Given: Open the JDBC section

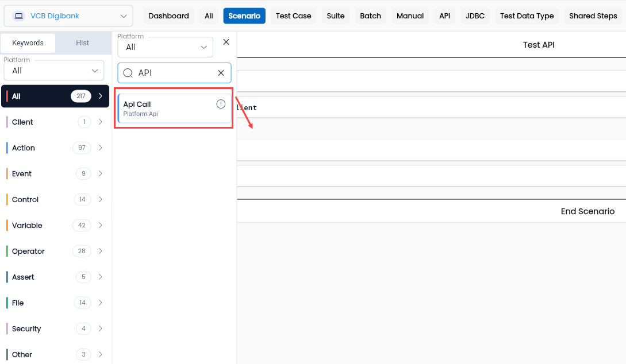Looking at the screenshot, I should point(475,16).
